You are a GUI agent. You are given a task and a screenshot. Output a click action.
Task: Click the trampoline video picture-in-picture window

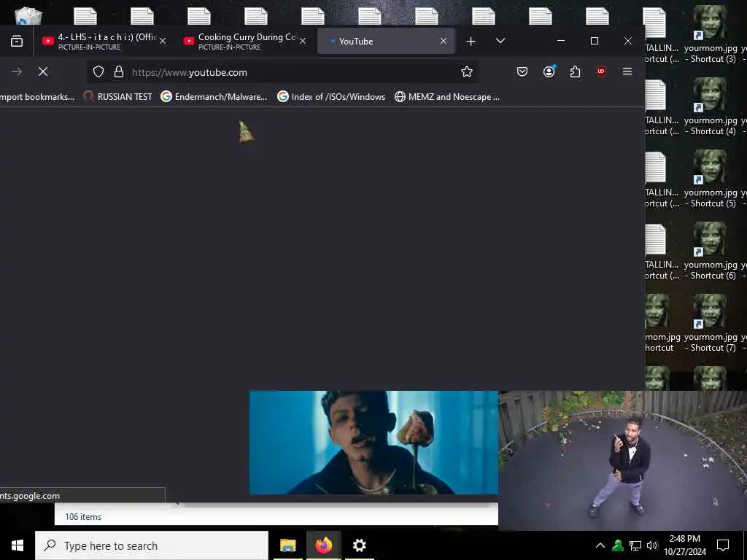click(x=623, y=461)
